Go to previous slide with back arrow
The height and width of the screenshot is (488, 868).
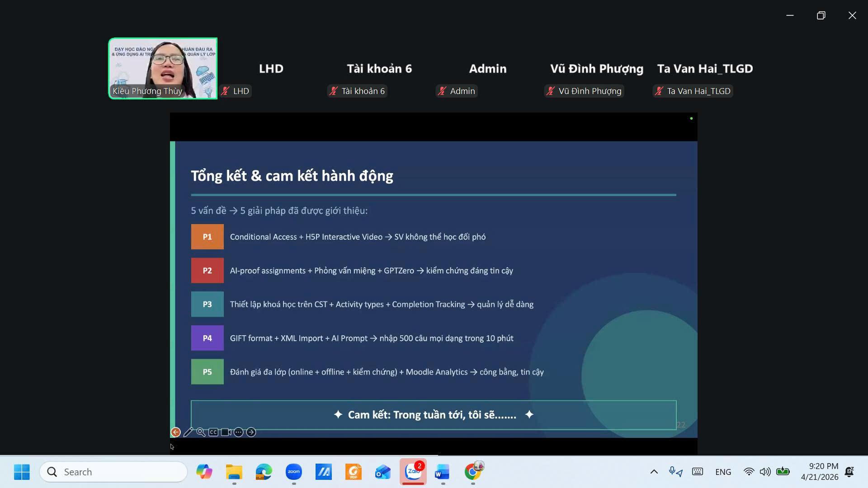175,432
